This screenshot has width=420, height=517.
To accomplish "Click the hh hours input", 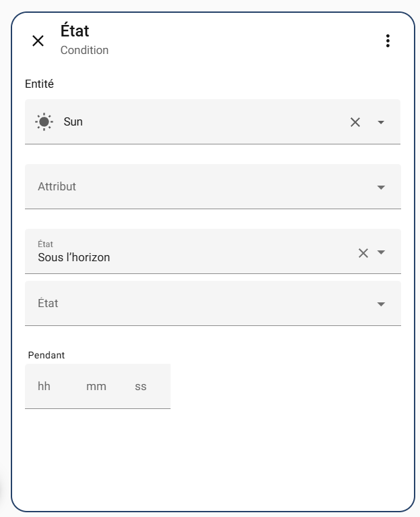I will pos(44,387).
